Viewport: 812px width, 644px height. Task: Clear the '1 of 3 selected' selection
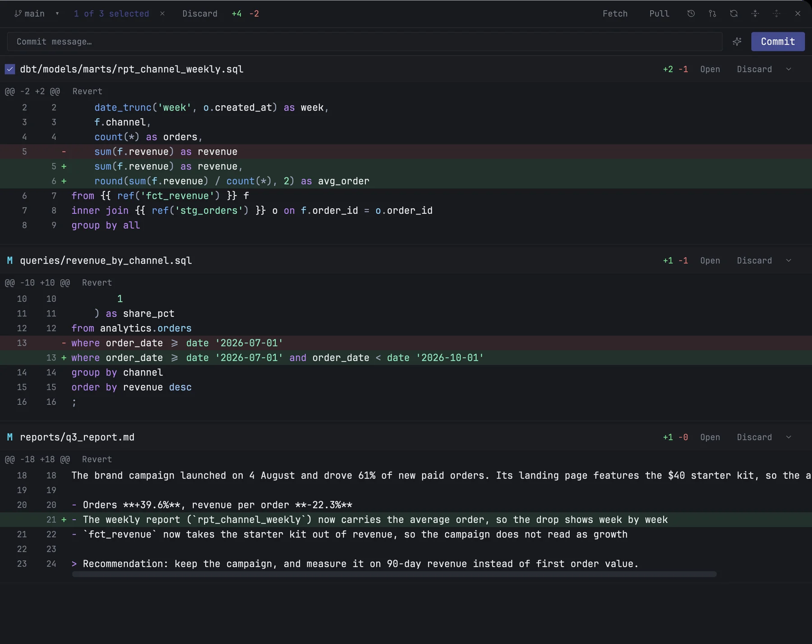click(162, 14)
